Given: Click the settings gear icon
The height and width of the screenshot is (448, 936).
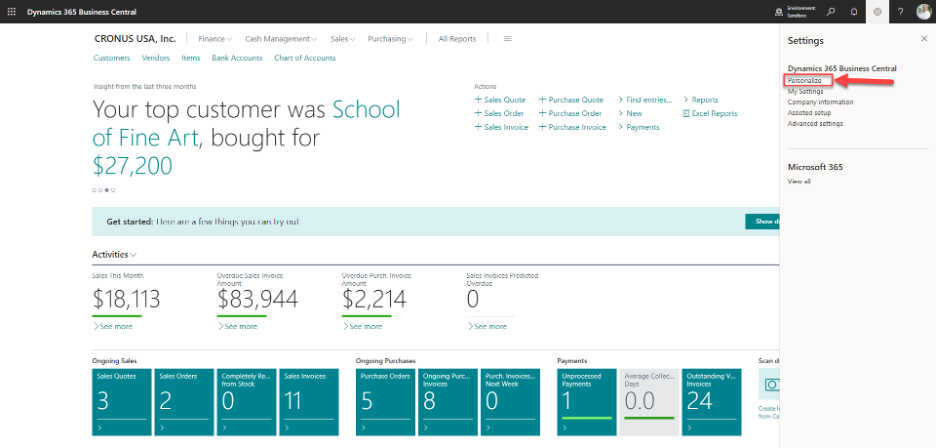Looking at the screenshot, I should point(877,12).
